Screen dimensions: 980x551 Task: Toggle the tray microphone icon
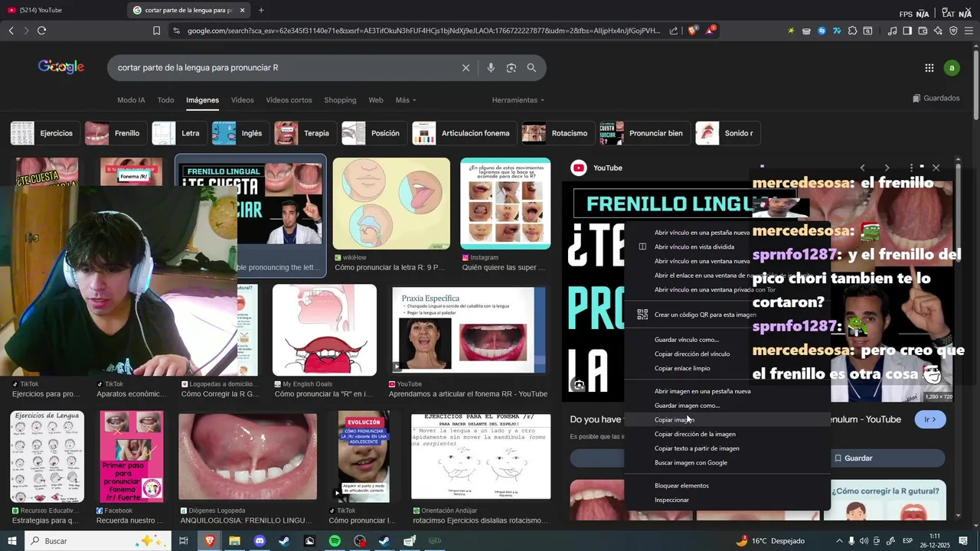[851, 541]
